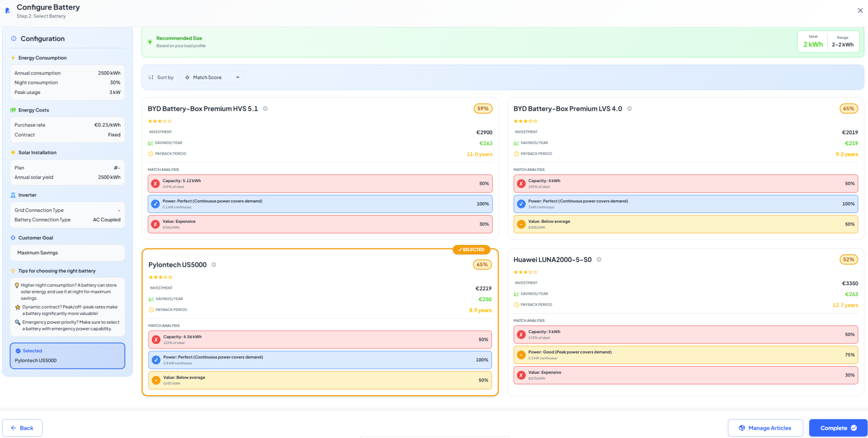This screenshot has height=438, width=868.
Task: Click the 52% match score badge on Huawei
Action: (849, 259)
